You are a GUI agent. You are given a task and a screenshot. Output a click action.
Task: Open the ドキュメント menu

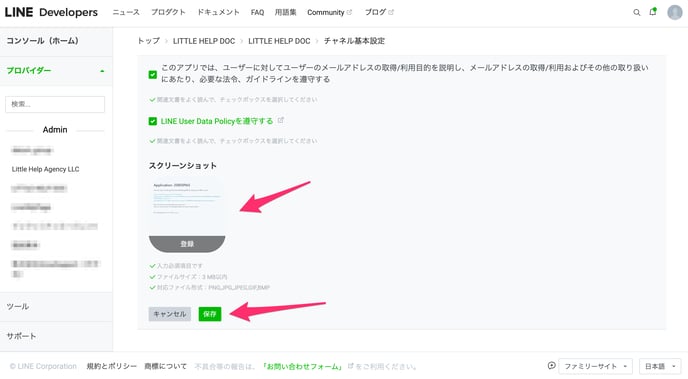218,12
